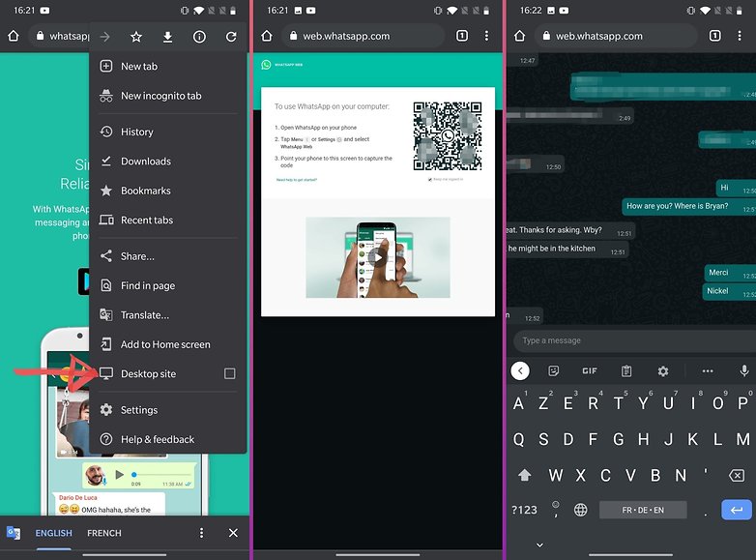Tap microphone voice input icon
Screen dimensions: 756x560
tap(744, 370)
